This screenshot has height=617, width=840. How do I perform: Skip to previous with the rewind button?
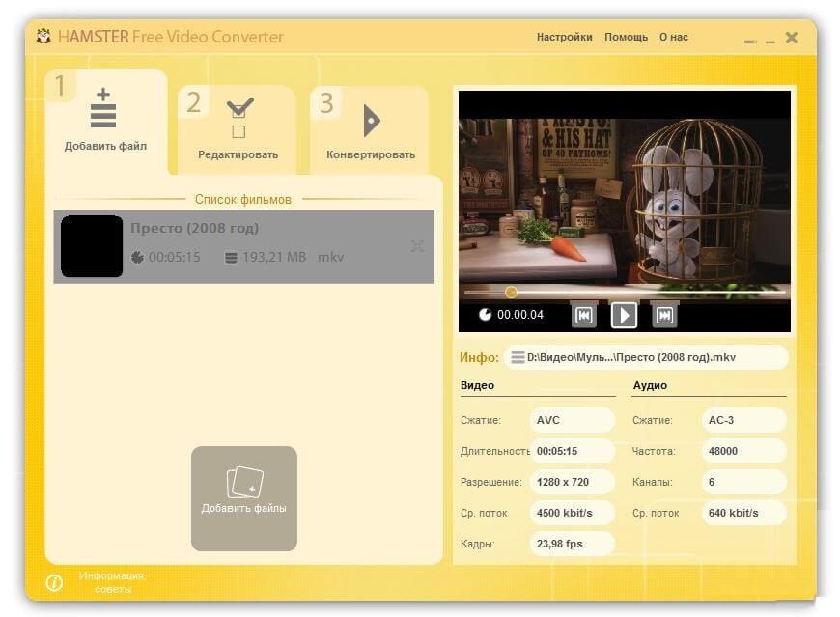583,315
